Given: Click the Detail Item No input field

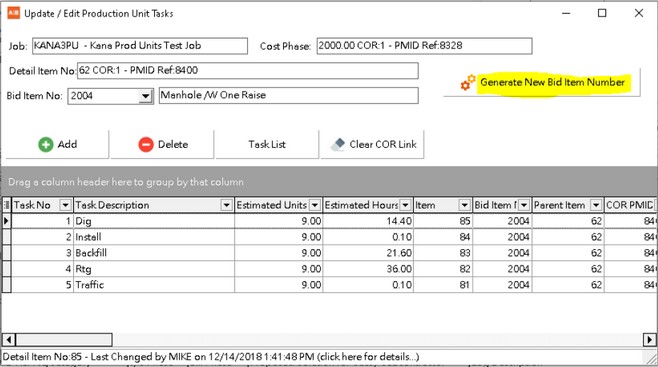Looking at the screenshot, I should click(248, 70).
